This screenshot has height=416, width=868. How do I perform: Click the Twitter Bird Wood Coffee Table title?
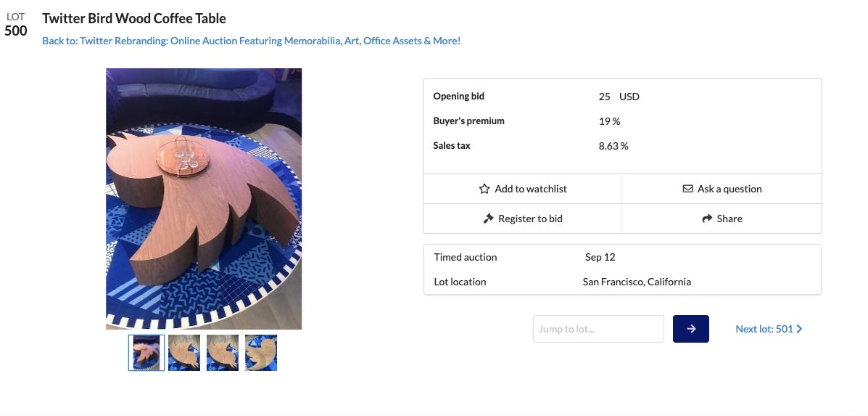click(x=134, y=19)
